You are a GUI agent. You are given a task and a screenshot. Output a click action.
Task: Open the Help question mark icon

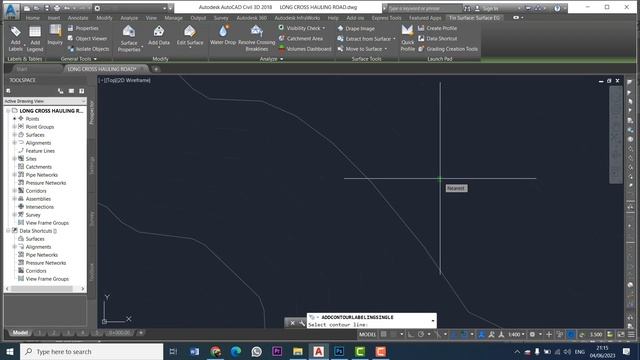pos(557,8)
